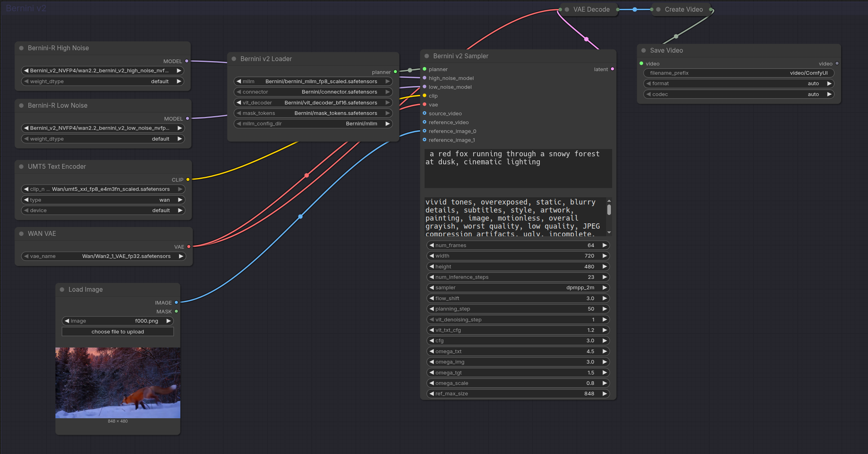
Task: Collapse the Load Image node dot
Action: (62, 290)
